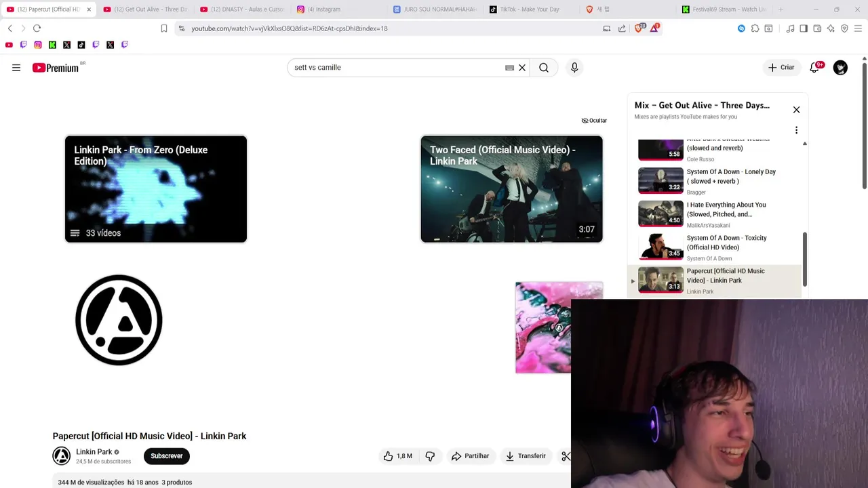Close the Papercut browser tab
The image size is (868, 488).
point(88,9)
